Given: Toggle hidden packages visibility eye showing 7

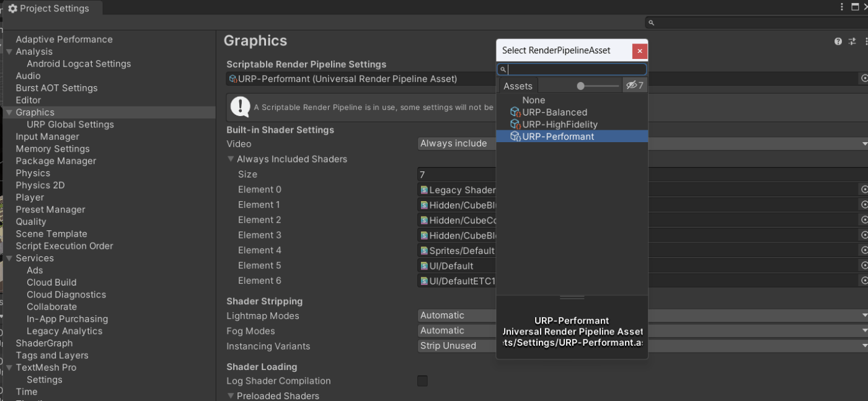Looking at the screenshot, I should 635,86.
